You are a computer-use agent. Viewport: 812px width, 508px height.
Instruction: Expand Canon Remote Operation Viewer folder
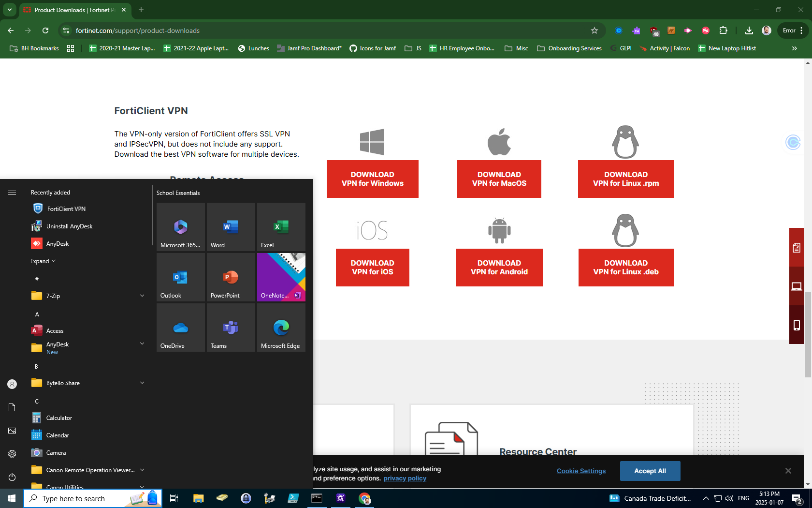142,470
